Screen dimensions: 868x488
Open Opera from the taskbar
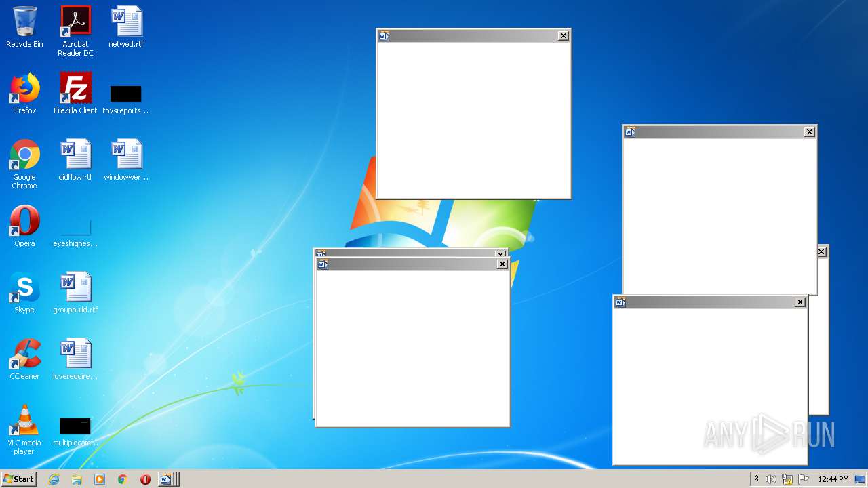tap(145, 479)
